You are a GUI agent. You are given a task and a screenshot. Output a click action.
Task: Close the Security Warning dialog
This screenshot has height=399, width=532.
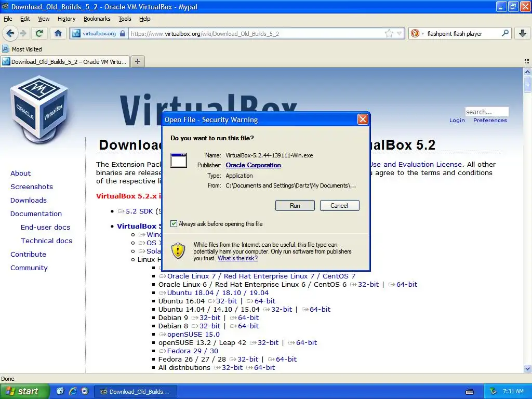click(363, 119)
